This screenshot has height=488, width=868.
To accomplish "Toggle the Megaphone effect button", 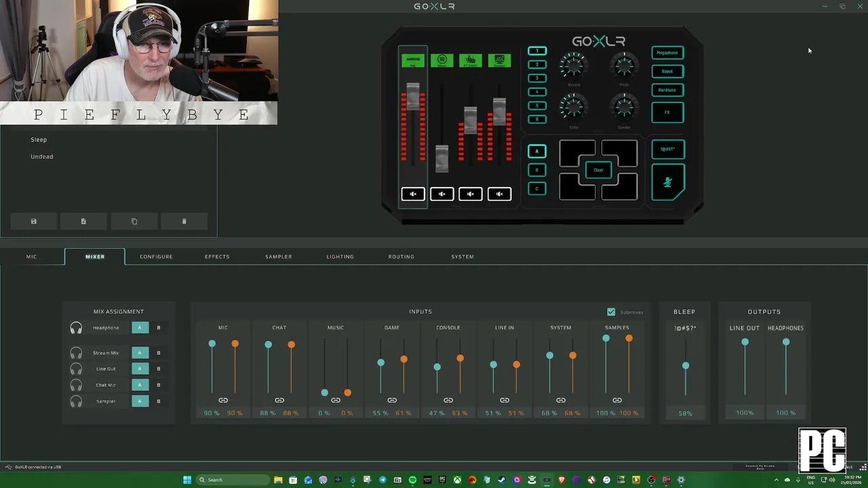I will 668,53.
